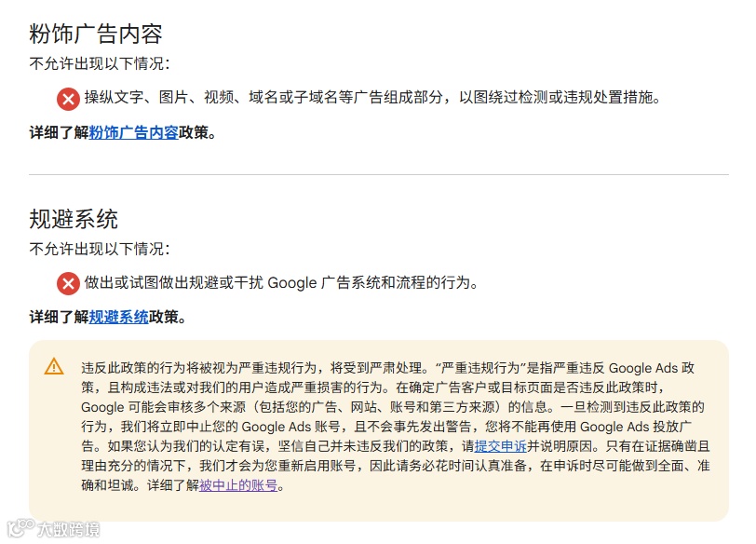Click the horizontal divider between sections

[379, 174]
